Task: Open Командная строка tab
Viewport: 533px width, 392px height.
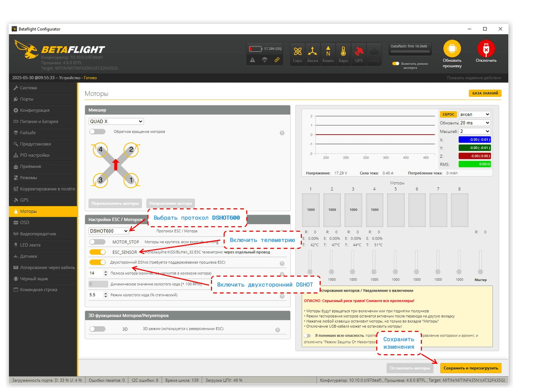Action: pos(43,290)
